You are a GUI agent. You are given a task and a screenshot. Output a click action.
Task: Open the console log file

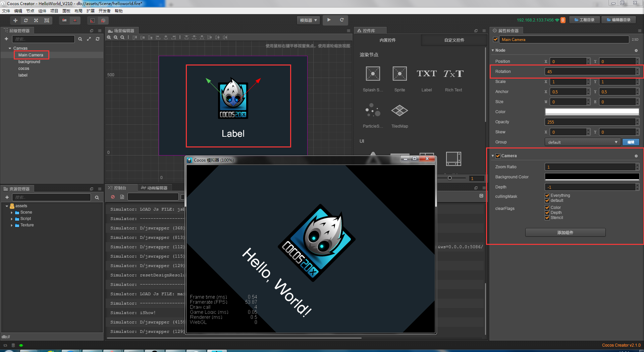point(122,197)
